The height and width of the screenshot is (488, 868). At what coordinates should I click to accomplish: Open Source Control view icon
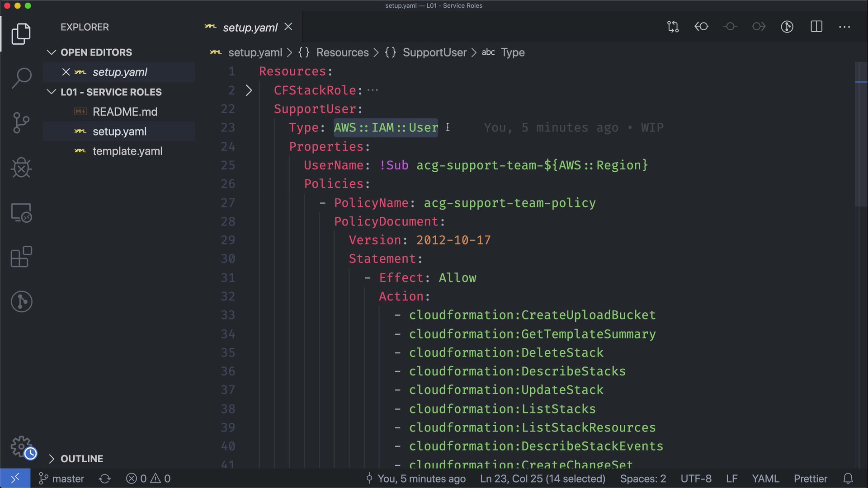coord(21,123)
